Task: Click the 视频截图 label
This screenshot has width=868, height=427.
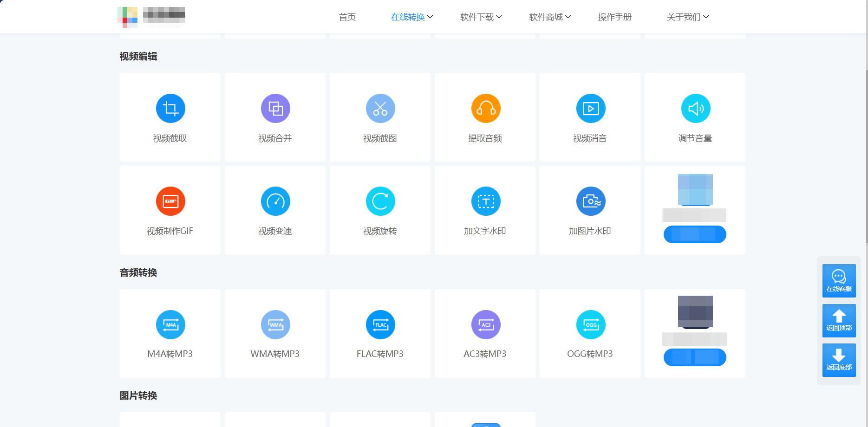Action: click(x=380, y=138)
